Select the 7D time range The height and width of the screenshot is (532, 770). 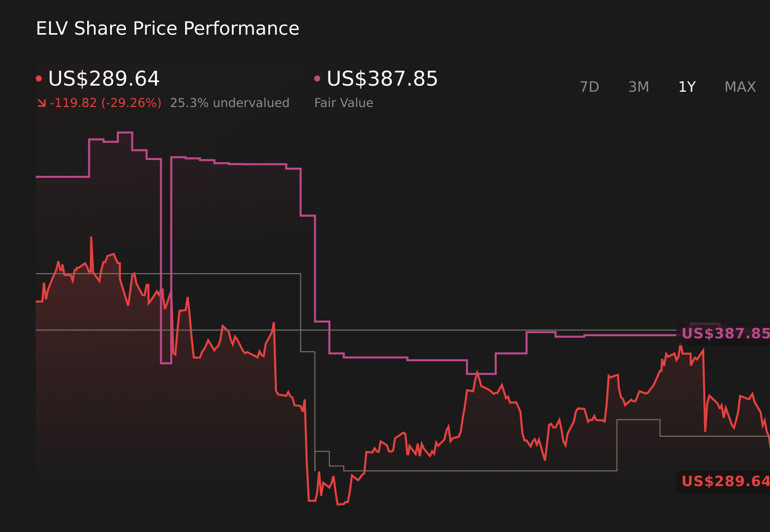589,87
